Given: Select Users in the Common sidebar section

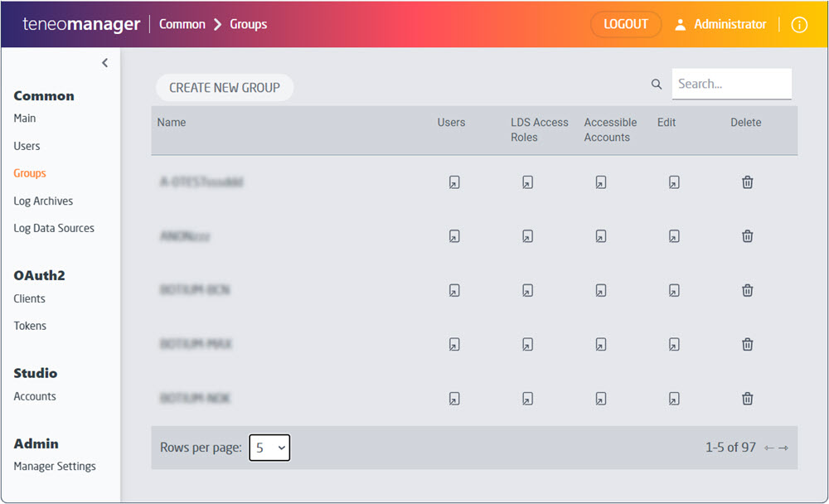Looking at the screenshot, I should pyautogui.click(x=26, y=146).
